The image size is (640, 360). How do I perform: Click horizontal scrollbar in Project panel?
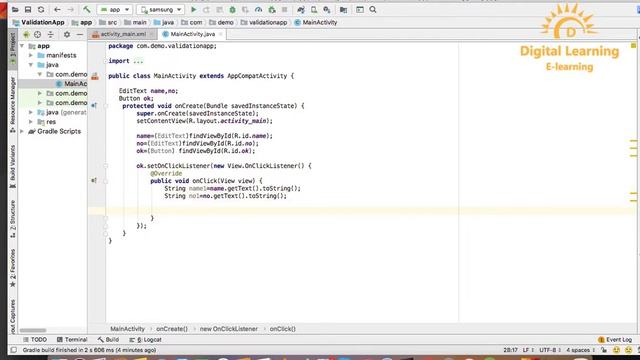33,331
